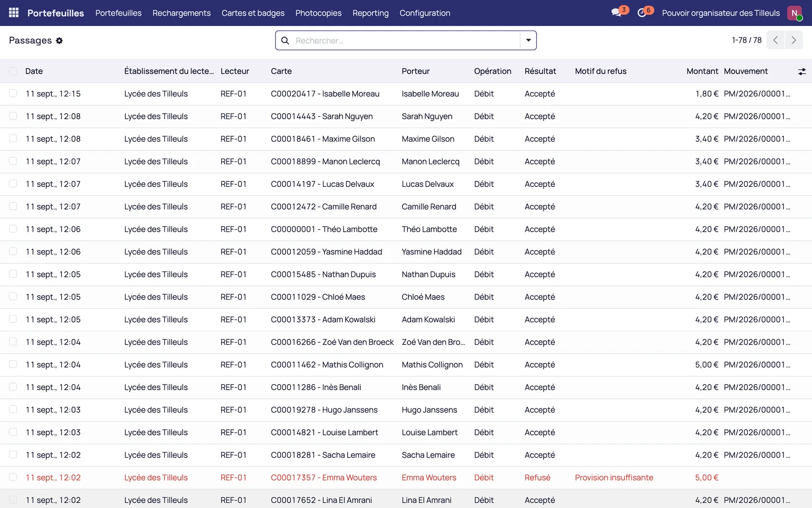
Task: Open the optional columns adjust icon
Action: pos(802,72)
